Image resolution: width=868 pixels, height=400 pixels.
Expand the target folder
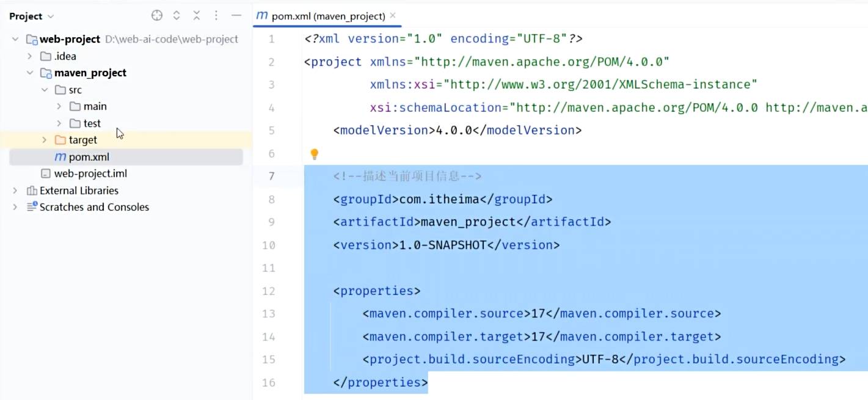tap(44, 140)
